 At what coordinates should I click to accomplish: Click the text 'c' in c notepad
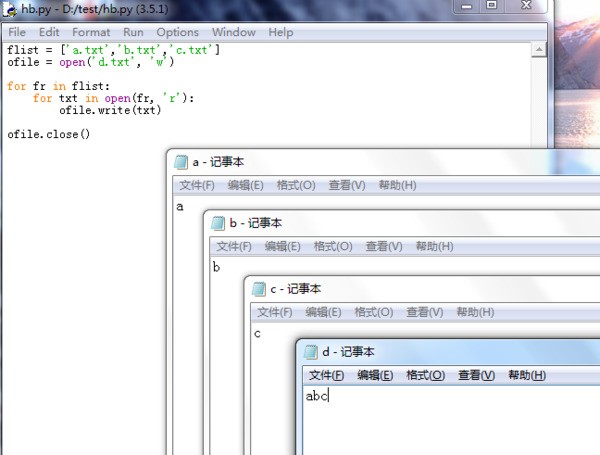pos(257,334)
